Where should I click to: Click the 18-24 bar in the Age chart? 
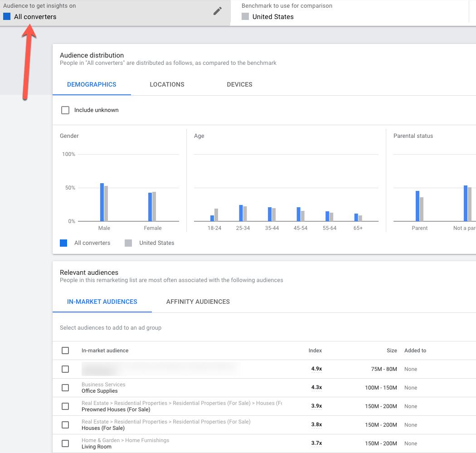[x=212, y=219]
